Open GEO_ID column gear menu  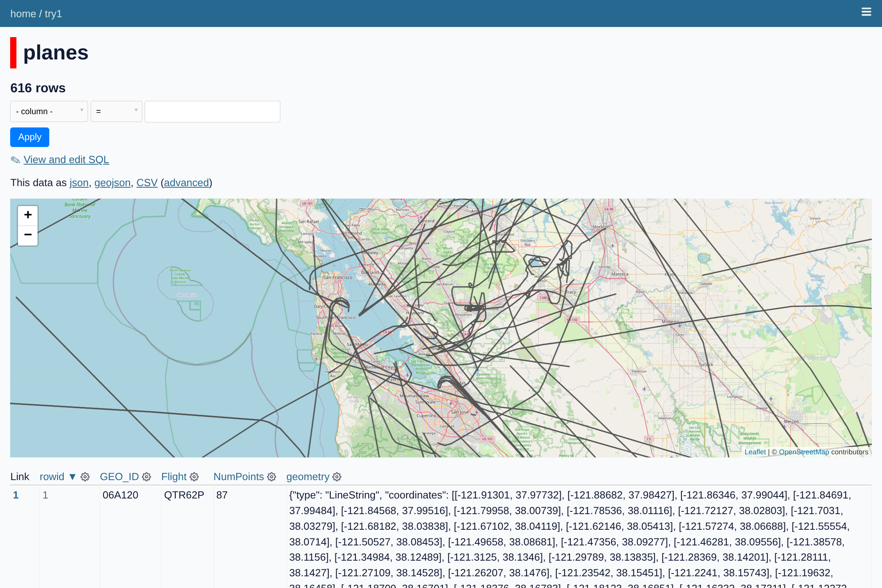point(147,477)
